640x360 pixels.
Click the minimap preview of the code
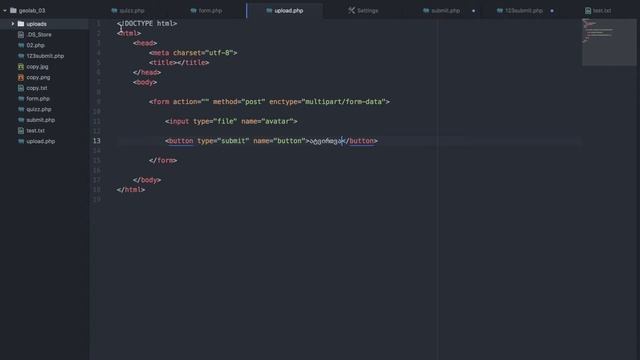pyautogui.click(x=609, y=42)
